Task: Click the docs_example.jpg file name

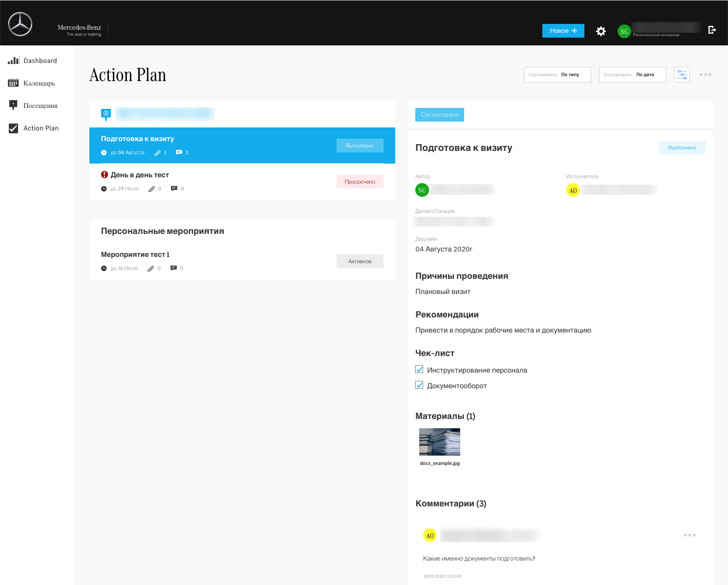Action: pyautogui.click(x=440, y=463)
